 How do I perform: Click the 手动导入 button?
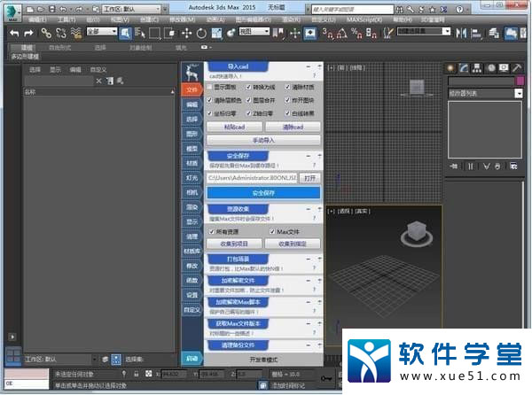263,140
